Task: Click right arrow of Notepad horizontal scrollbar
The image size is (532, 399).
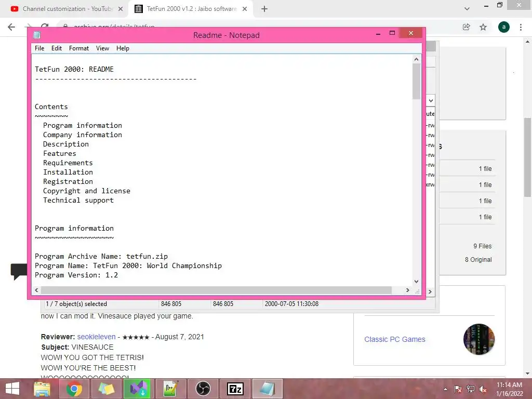Action: (x=407, y=290)
